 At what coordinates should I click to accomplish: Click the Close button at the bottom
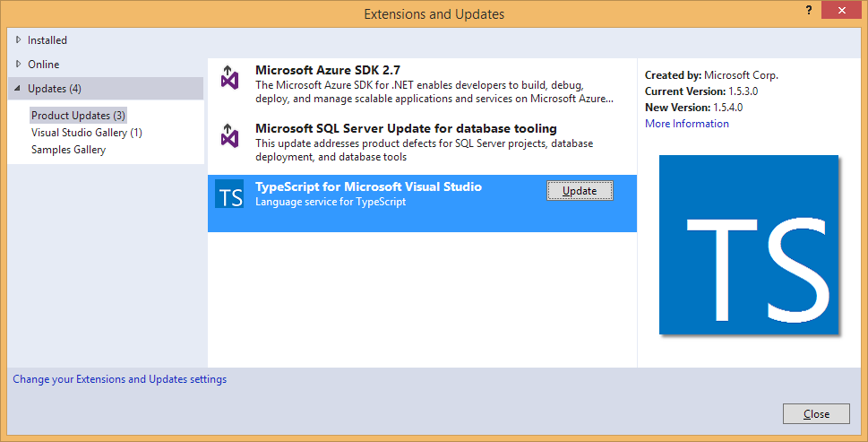tap(815, 413)
